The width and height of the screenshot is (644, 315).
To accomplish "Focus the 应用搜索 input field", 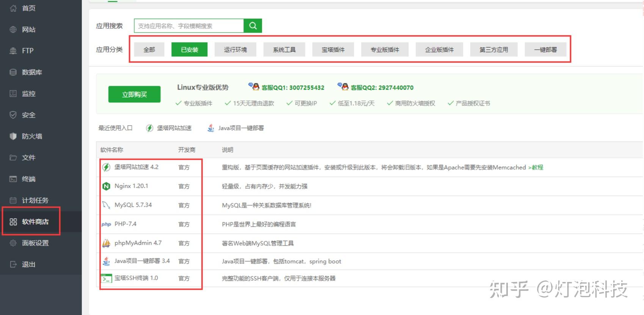I will coord(189,26).
